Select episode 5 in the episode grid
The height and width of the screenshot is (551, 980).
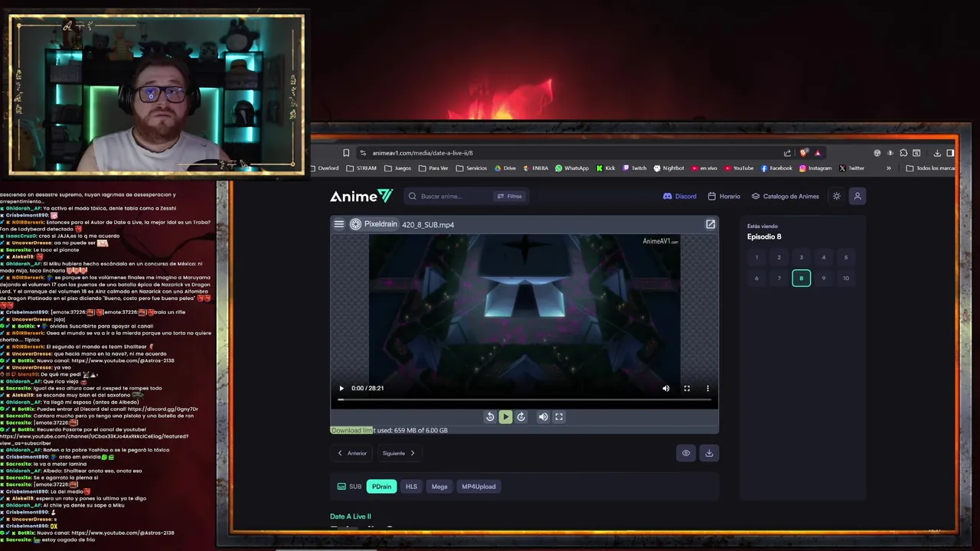click(846, 257)
